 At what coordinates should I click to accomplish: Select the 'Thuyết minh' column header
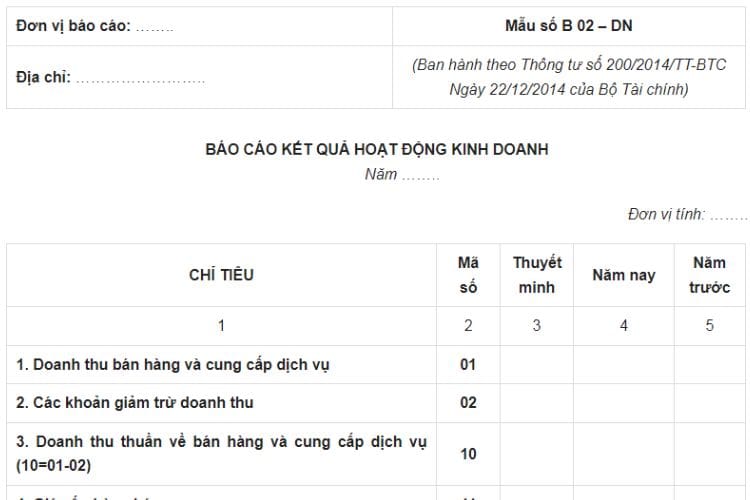pos(537,275)
